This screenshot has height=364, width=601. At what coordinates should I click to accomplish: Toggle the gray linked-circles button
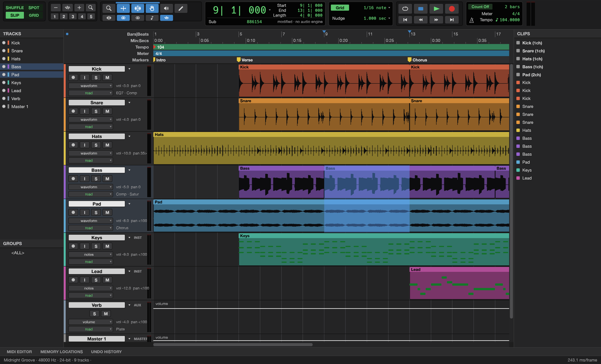pyautogui.click(x=137, y=18)
